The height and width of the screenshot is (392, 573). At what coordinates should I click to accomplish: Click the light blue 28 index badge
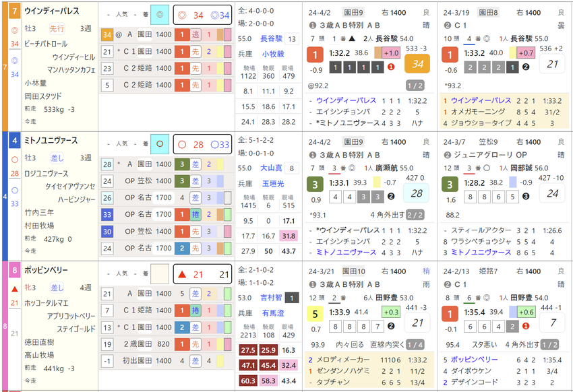pyautogui.click(x=416, y=193)
